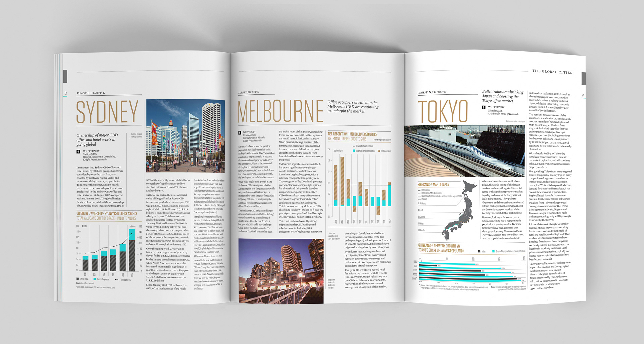
Task: Click author name 'Richard Jenkins'
Action: click(x=249, y=135)
